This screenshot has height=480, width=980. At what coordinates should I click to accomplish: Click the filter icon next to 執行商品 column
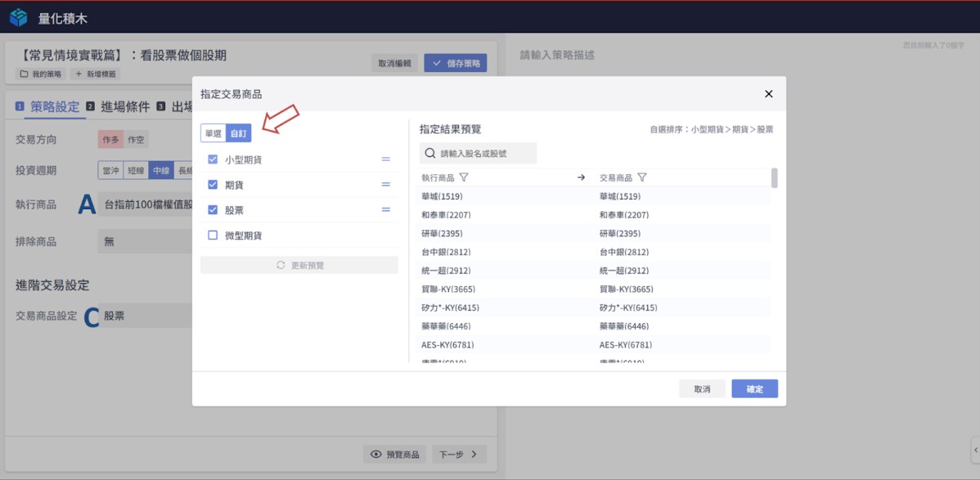(x=464, y=177)
